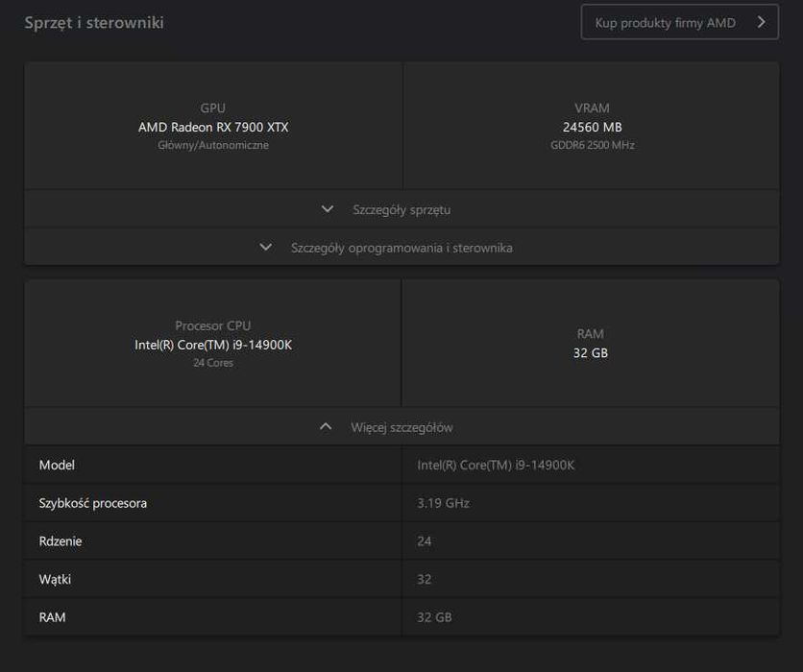Viewport: 803px width, 672px height.
Task: Click the 3.19 GHz speed value
Action: point(443,503)
